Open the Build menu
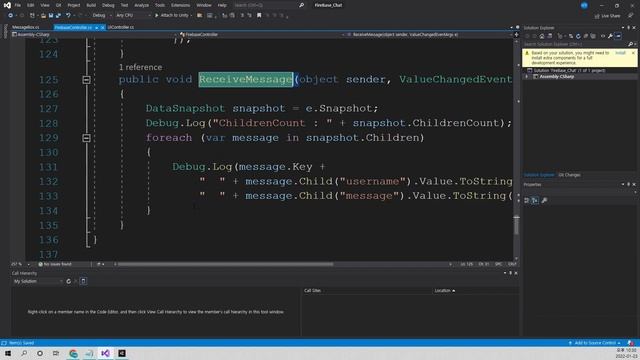Viewport: 640px width, 360px height. coord(91,5)
